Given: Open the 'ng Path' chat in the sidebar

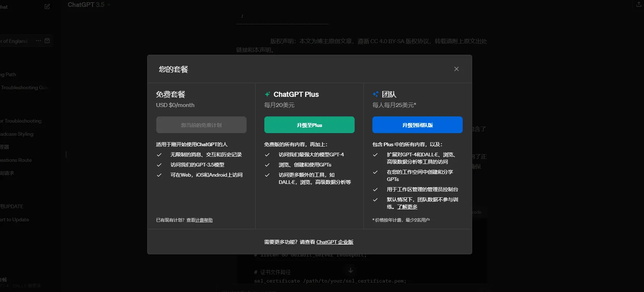Looking at the screenshot, I should tap(8, 74).
